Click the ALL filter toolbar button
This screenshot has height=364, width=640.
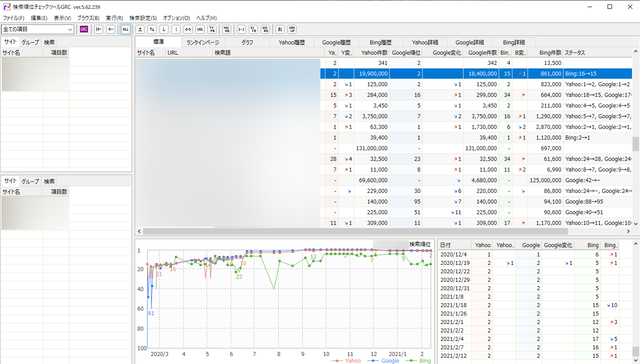pos(125,29)
